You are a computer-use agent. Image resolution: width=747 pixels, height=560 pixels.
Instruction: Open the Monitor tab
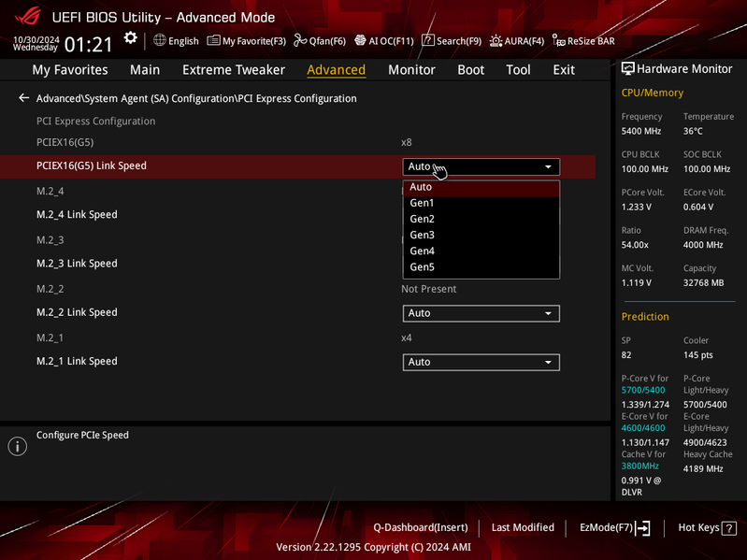pos(411,69)
